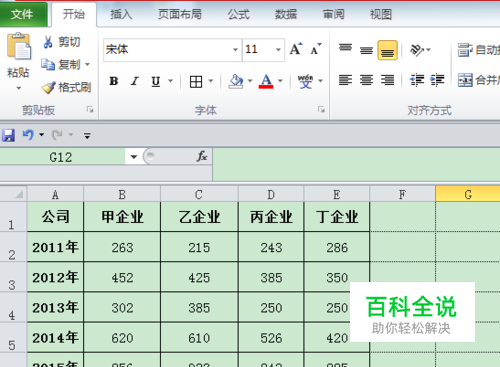Activate the Format Painter 格式刷 brush
This screenshot has height=367, width=500.
(x=66, y=87)
